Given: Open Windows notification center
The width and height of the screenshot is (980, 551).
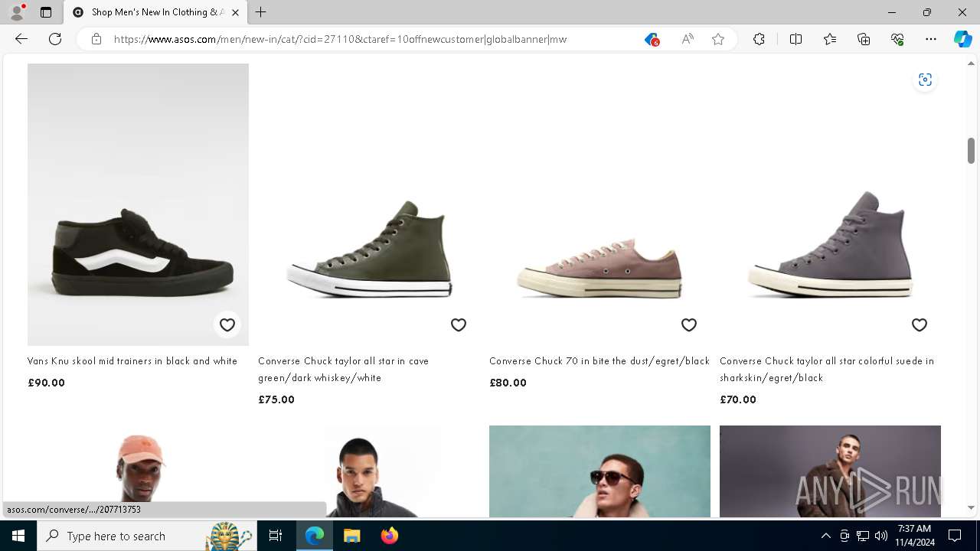Looking at the screenshot, I should coord(955,536).
